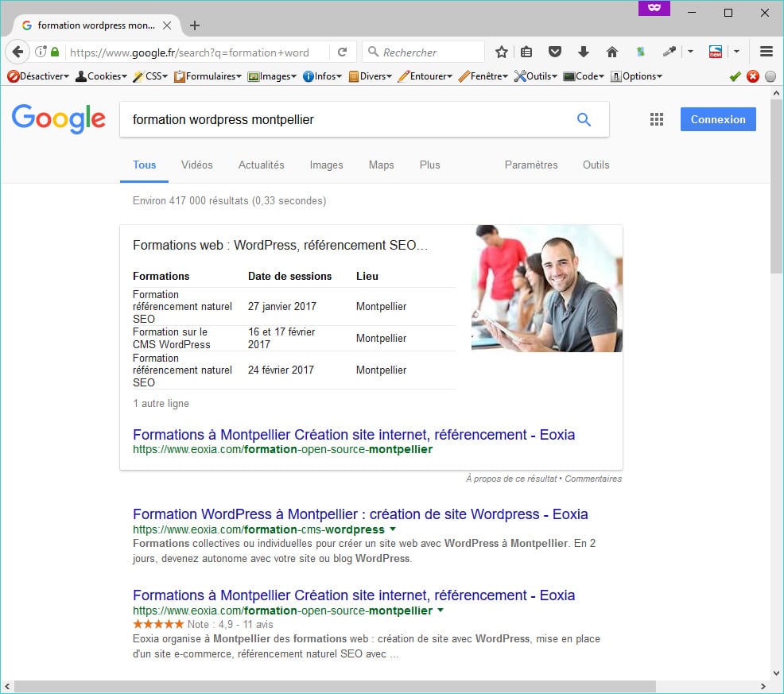The image size is (784, 694).
Task: Select the Tous search tab
Action: [144, 165]
